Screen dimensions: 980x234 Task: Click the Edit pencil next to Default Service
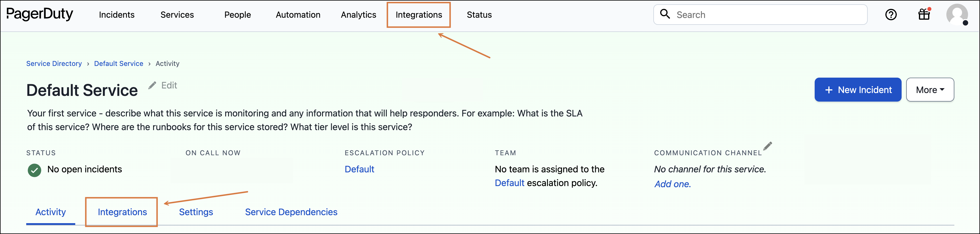coord(152,85)
